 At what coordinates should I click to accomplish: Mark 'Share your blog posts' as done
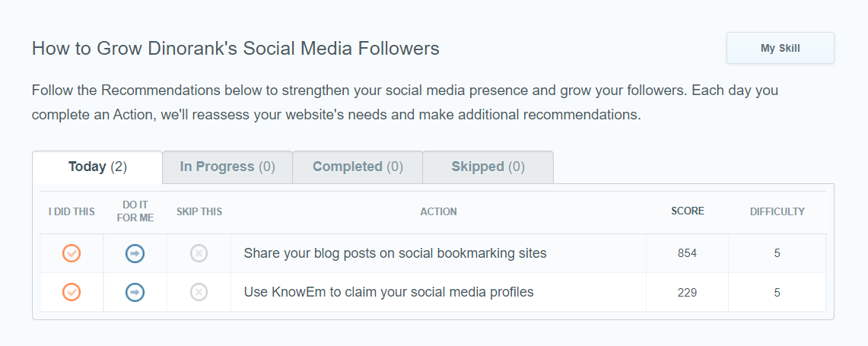coord(72,253)
